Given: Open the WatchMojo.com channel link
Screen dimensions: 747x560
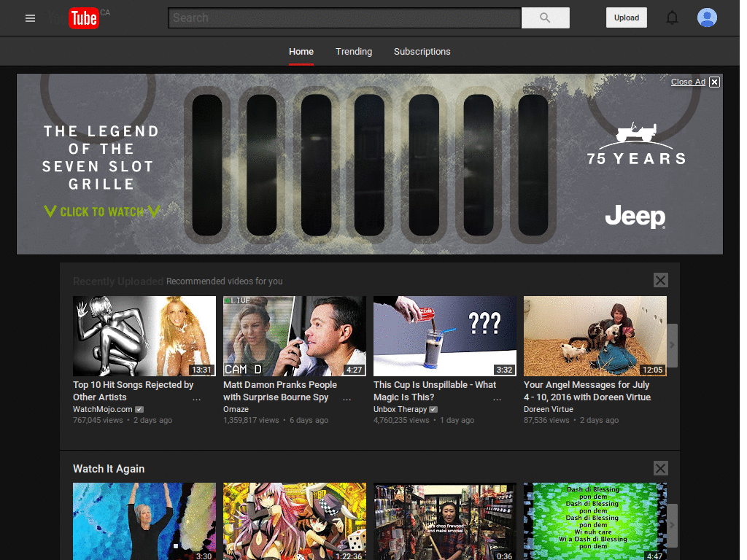Looking at the screenshot, I should (x=102, y=409).
